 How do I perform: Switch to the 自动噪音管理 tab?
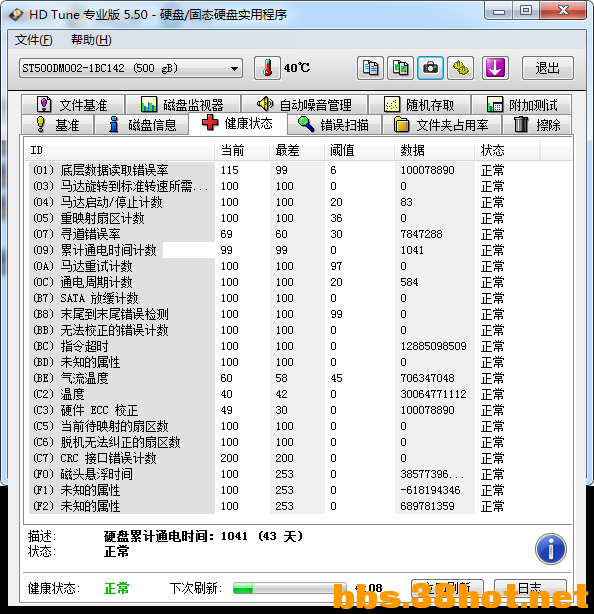coord(305,105)
